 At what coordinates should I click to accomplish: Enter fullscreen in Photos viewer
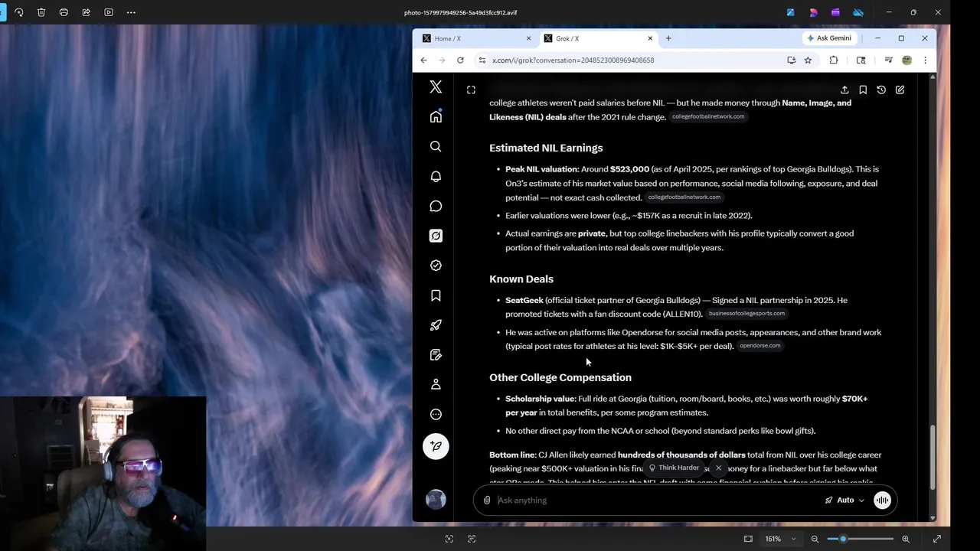point(937,539)
